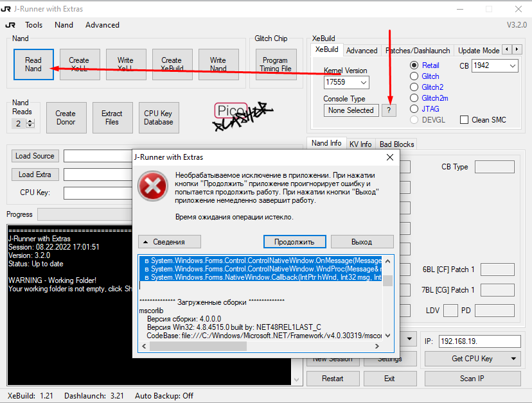Open the Advanced menu
Screen dimensions: 532x403
click(102, 25)
